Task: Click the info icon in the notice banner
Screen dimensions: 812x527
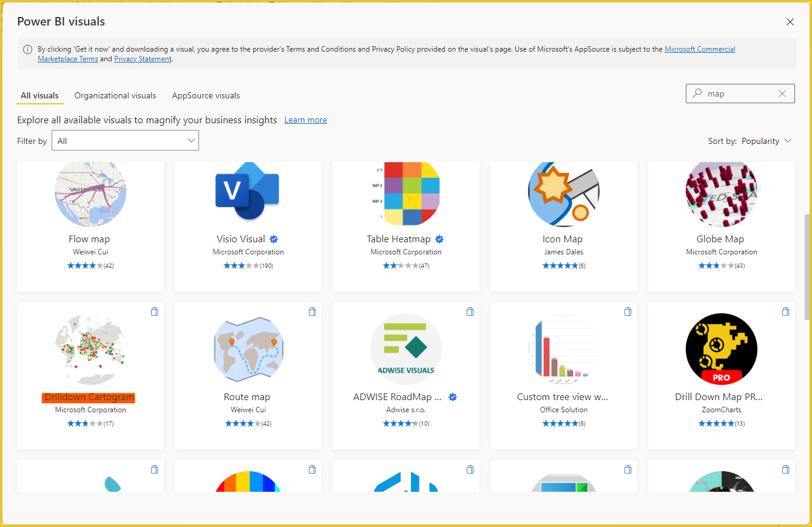Action: 28,50
